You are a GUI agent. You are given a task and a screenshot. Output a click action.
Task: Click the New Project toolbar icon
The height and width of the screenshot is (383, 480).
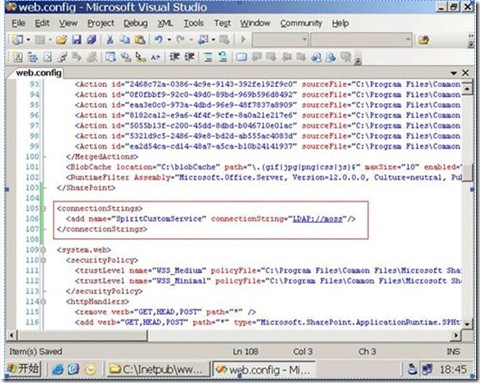[17, 40]
